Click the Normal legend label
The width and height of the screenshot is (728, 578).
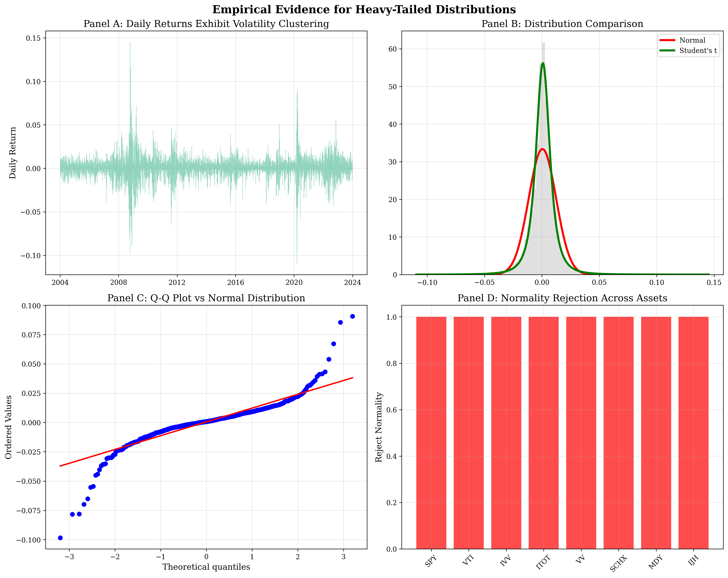692,40
